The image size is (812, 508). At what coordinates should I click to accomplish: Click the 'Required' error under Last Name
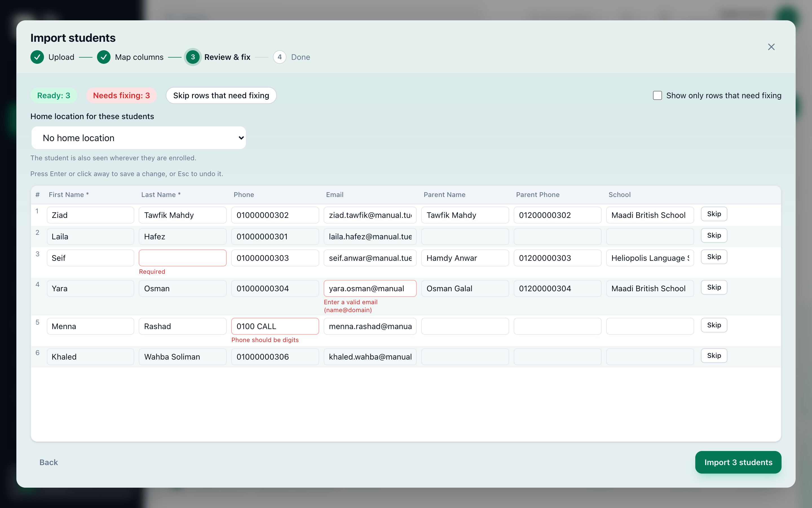click(x=152, y=271)
